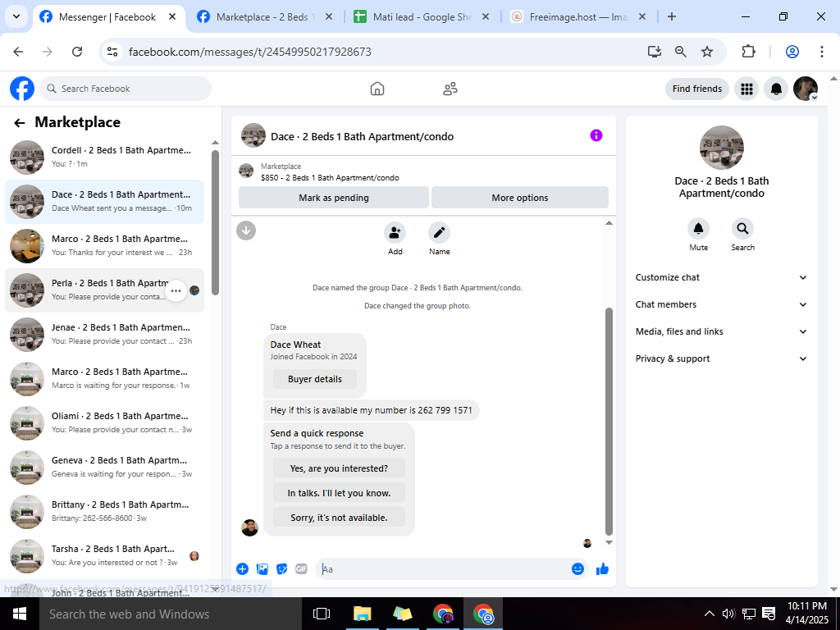The image size is (840, 630).
Task: Open the Facebook menu grid icon
Action: (746, 89)
